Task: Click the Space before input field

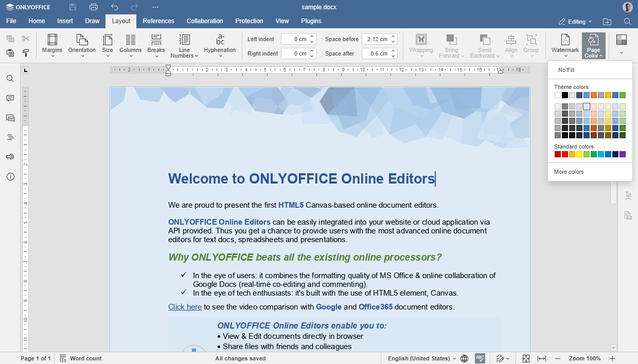Action: (376, 39)
